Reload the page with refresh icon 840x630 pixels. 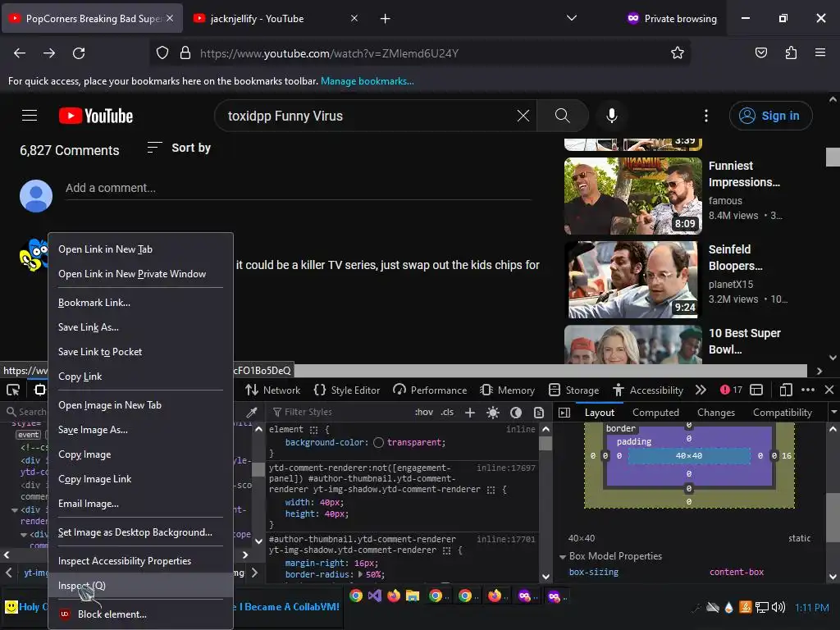pyautogui.click(x=79, y=53)
